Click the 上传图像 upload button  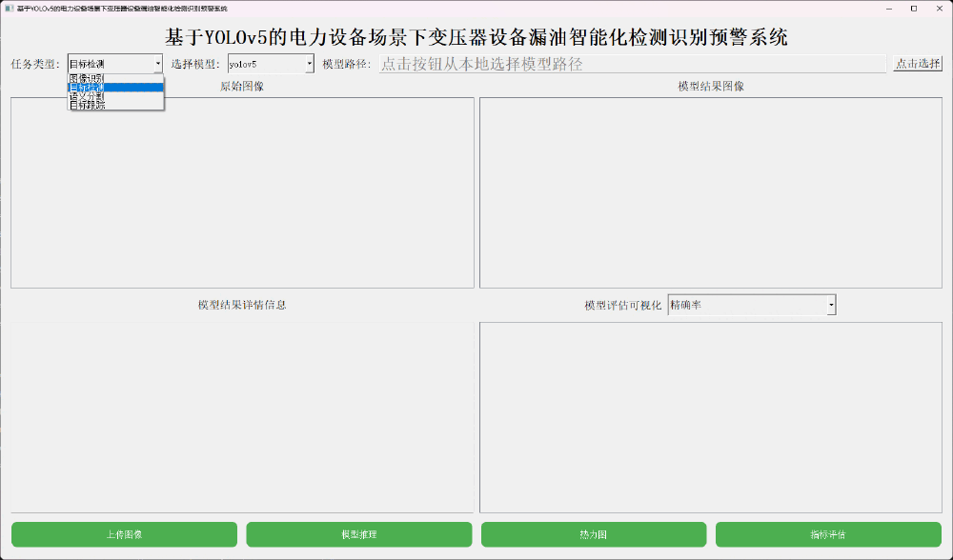coord(124,534)
